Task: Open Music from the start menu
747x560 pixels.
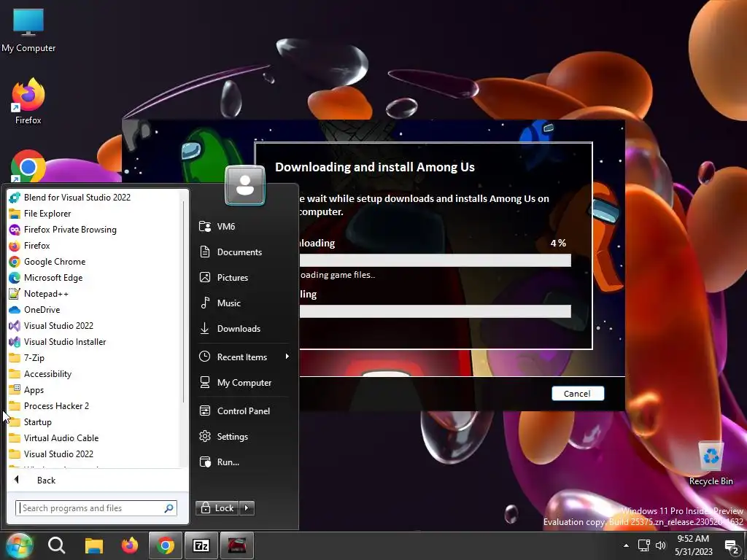Action: [x=244, y=303]
